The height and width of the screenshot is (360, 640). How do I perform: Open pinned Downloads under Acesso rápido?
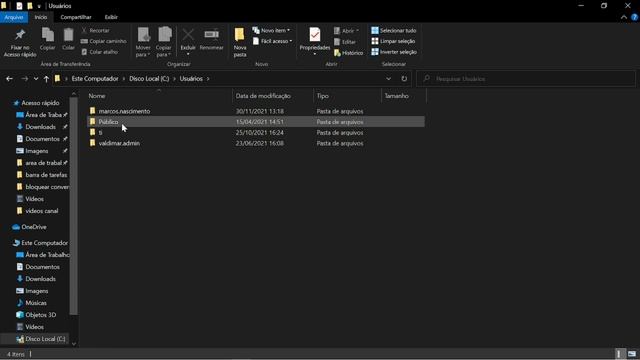coord(40,127)
